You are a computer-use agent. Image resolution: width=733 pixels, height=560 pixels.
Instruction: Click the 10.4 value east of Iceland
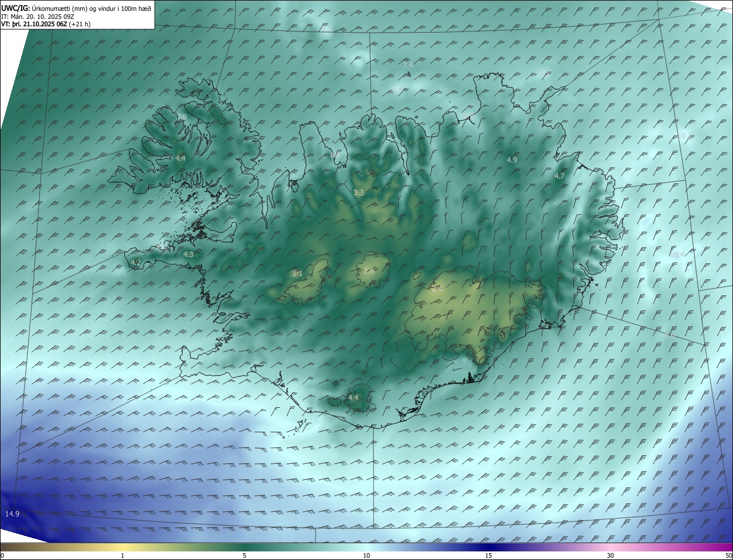677,254
